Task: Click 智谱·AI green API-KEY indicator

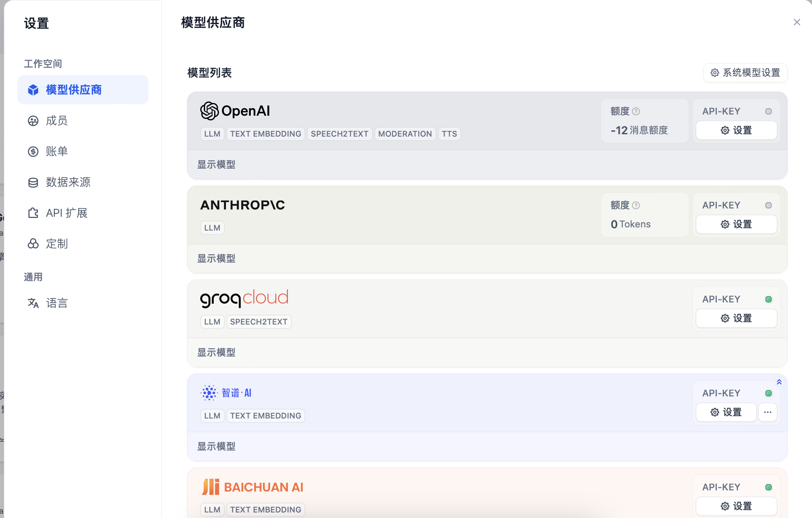Action: [x=769, y=393]
